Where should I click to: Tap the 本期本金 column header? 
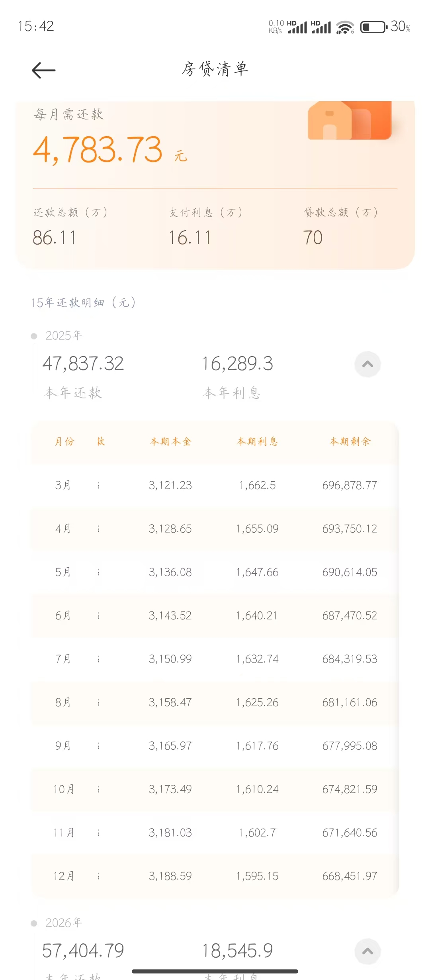(170, 441)
